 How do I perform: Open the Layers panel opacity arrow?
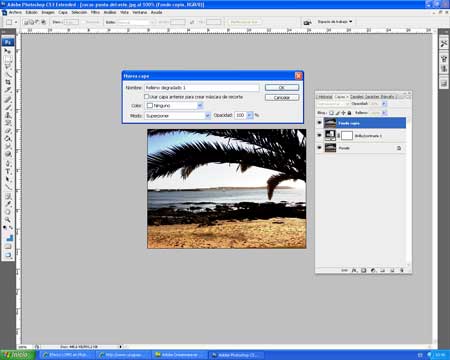coord(384,104)
